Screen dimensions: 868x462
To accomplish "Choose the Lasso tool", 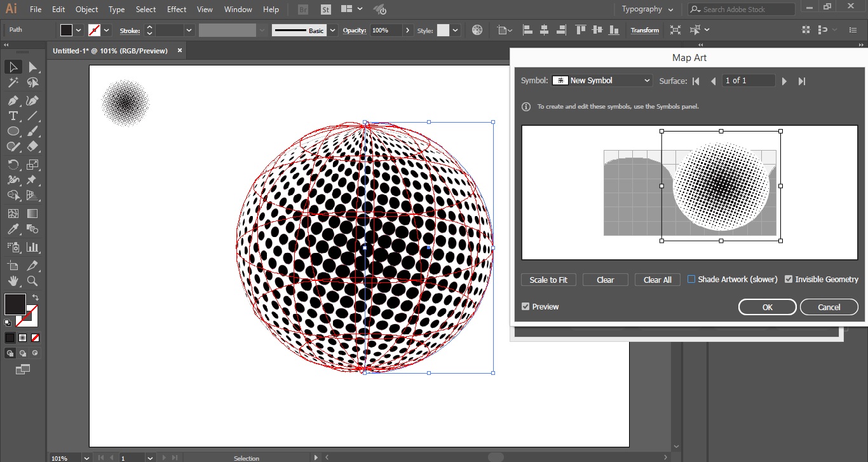I will (32, 83).
